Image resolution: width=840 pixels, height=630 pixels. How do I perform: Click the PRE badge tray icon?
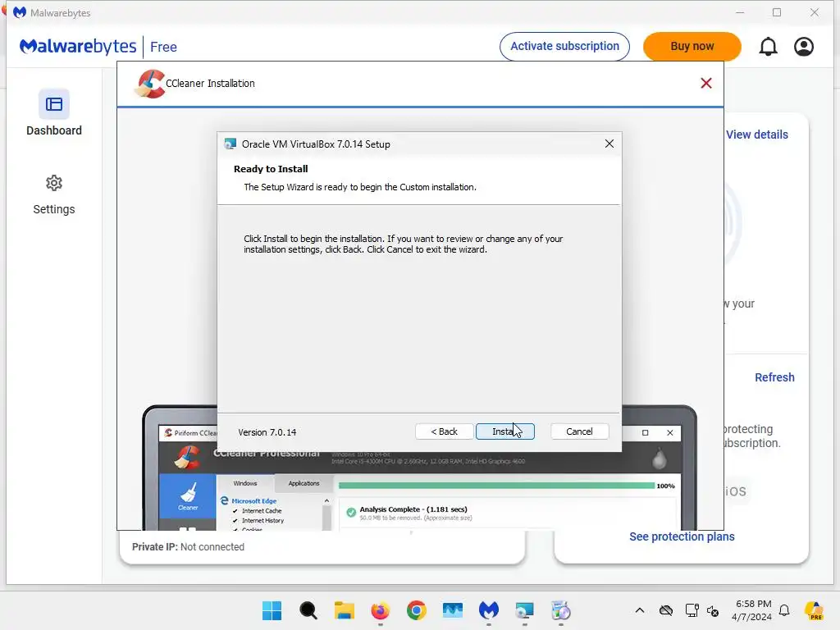point(814,610)
